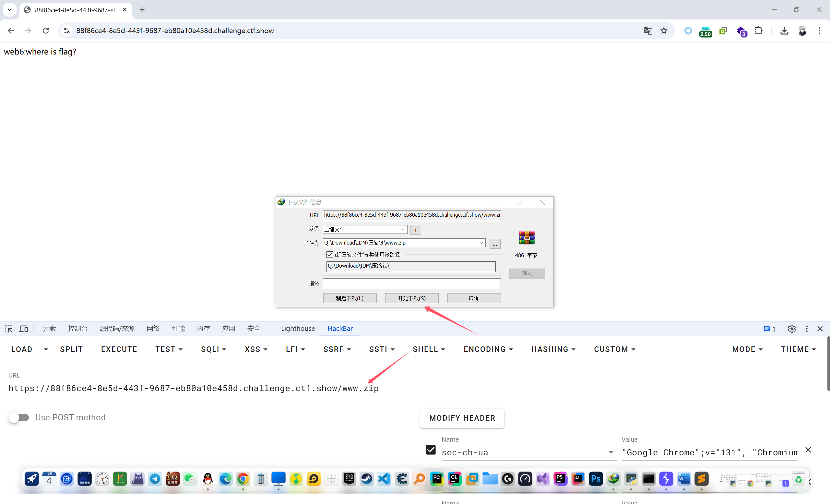The height and width of the screenshot is (504, 830).
Task: Open DevTools settings gear
Action: coord(792,329)
